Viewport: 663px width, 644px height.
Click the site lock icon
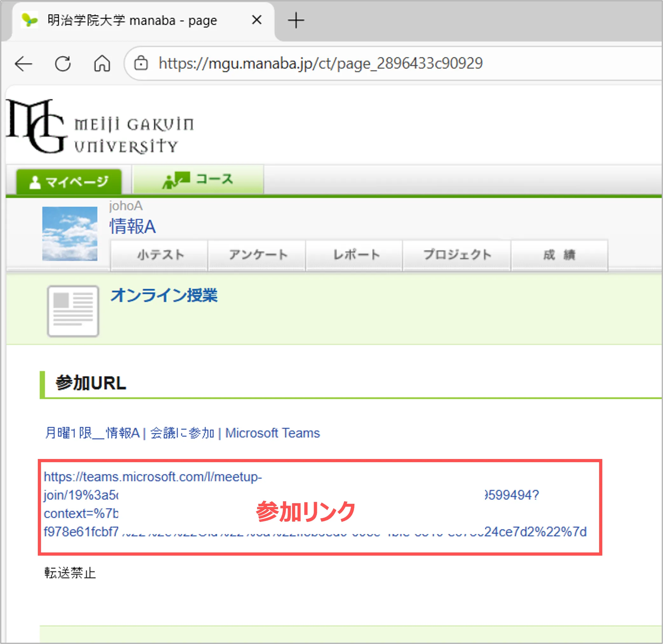tap(141, 63)
